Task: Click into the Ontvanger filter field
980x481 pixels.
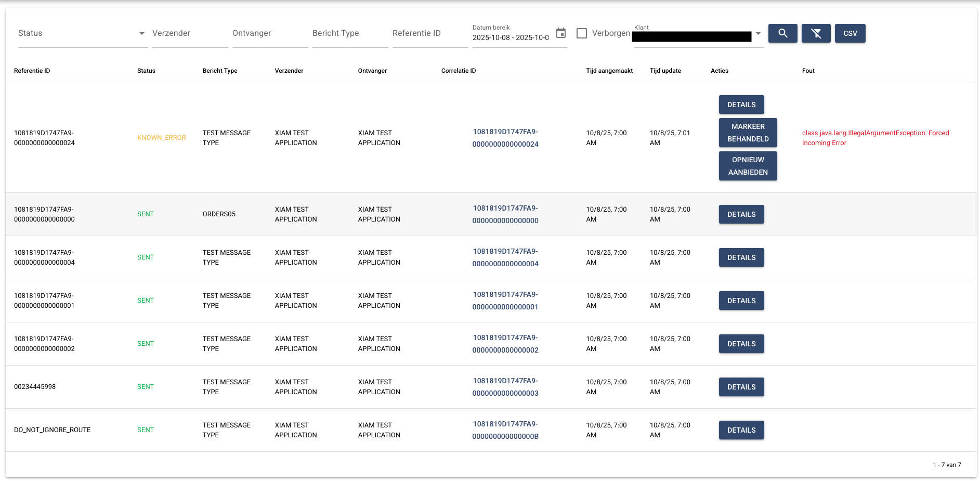Action: tap(270, 33)
